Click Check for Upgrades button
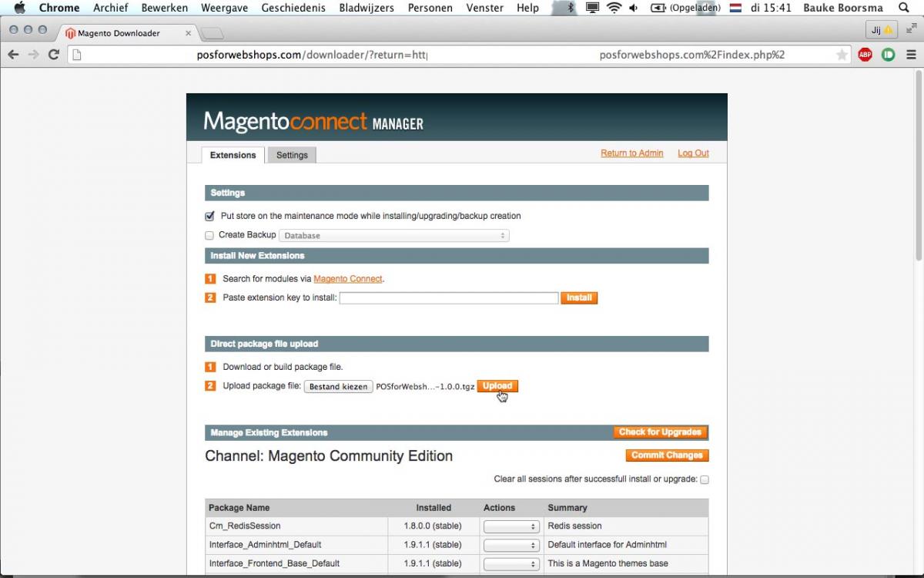Image resolution: width=924 pixels, height=578 pixels. click(x=660, y=432)
